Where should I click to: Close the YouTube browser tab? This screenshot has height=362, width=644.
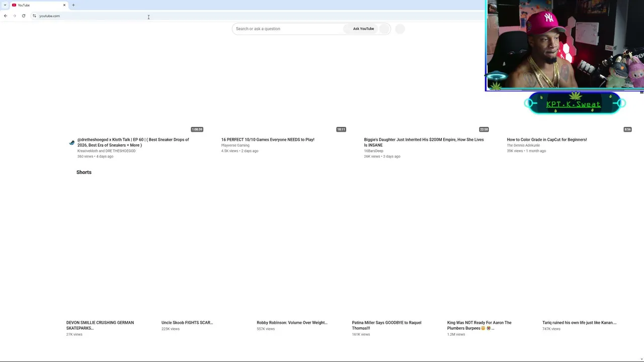point(64,5)
